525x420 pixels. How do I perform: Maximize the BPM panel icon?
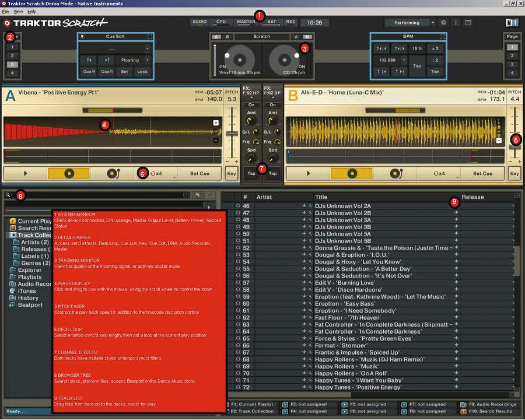click(x=443, y=37)
